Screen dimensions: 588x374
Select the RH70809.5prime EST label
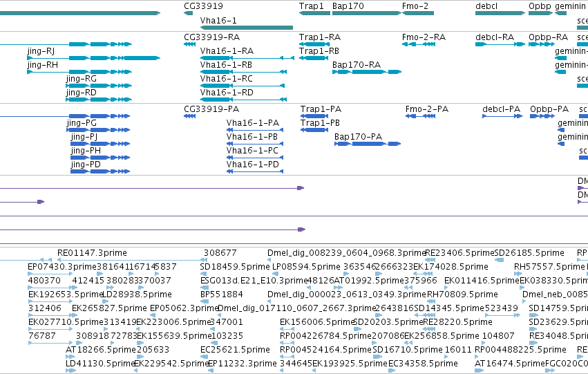pos(462,295)
